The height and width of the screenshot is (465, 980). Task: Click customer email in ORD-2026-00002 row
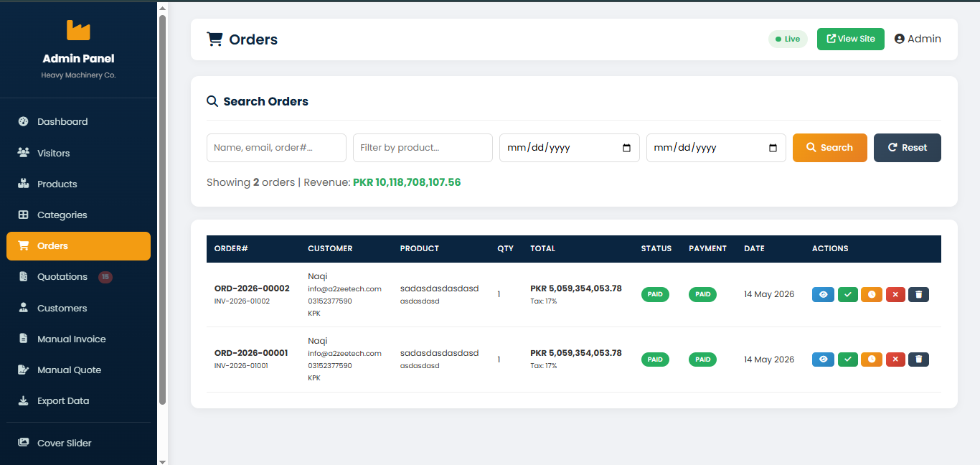tap(344, 289)
